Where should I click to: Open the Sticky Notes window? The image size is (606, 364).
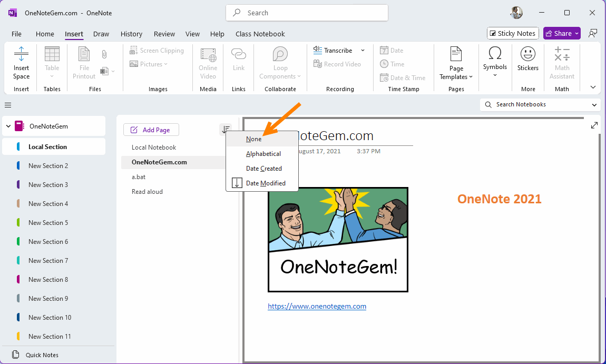513,33
